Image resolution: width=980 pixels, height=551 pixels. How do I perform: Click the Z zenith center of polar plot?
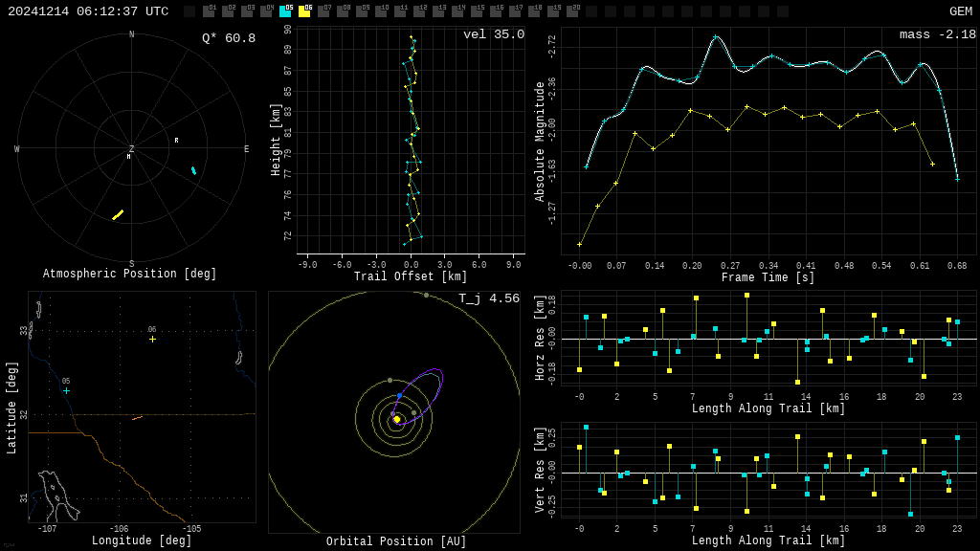pyautogui.click(x=131, y=148)
